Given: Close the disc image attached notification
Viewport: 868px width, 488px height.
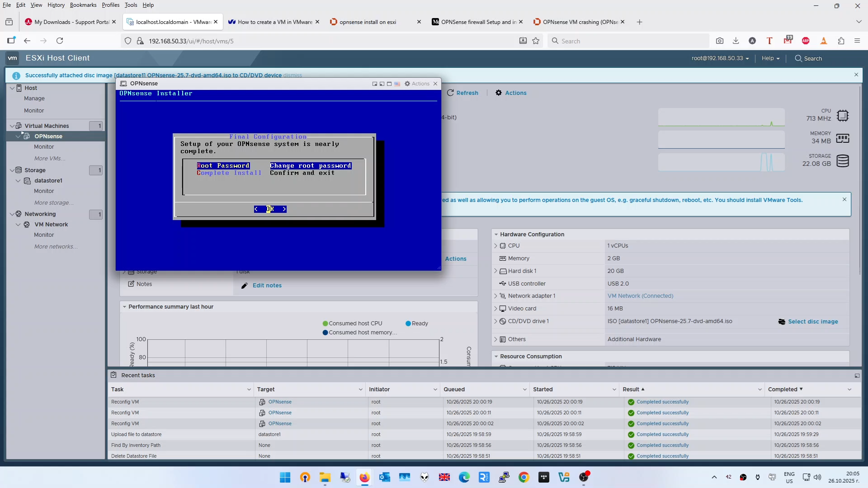Looking at the screenshot, I should (856, 75).
